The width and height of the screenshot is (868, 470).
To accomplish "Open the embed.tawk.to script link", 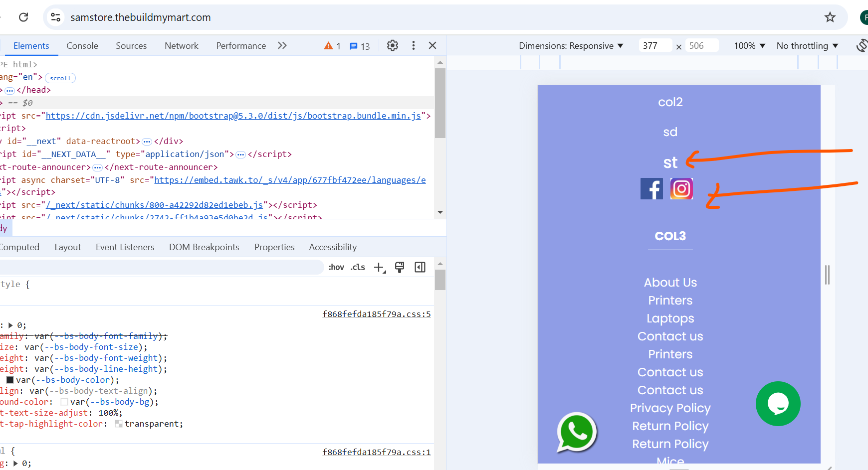I will coord(290,180).
